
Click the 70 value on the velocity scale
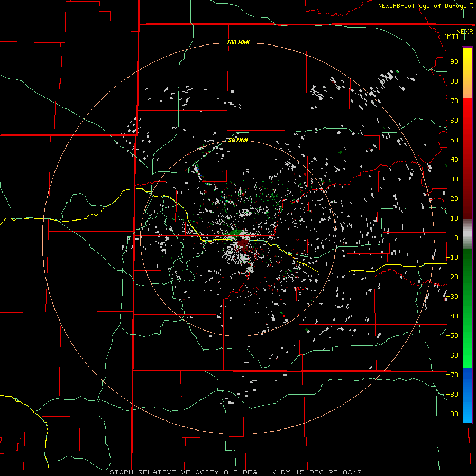coord(454,101)
